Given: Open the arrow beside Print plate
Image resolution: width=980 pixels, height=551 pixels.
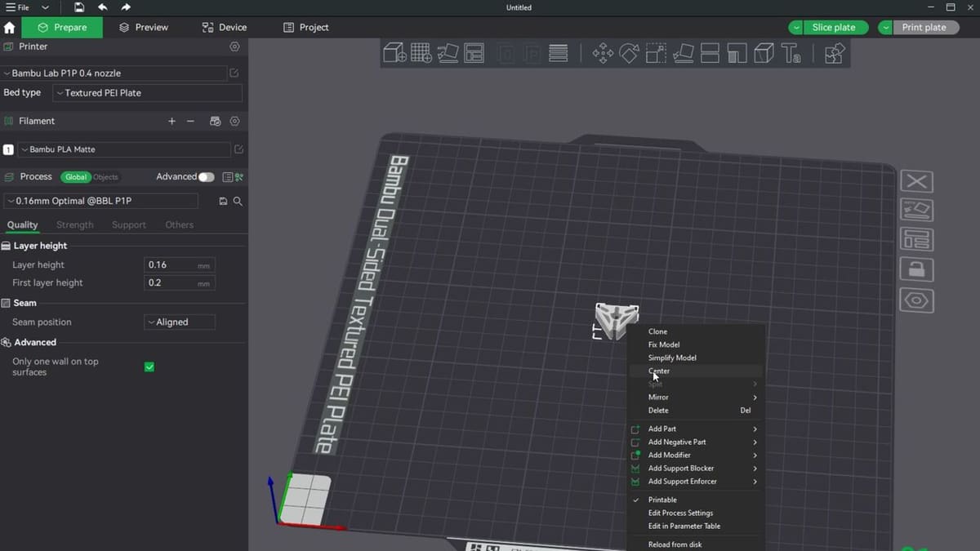Looking at the screenshot, I should (886, 27).
